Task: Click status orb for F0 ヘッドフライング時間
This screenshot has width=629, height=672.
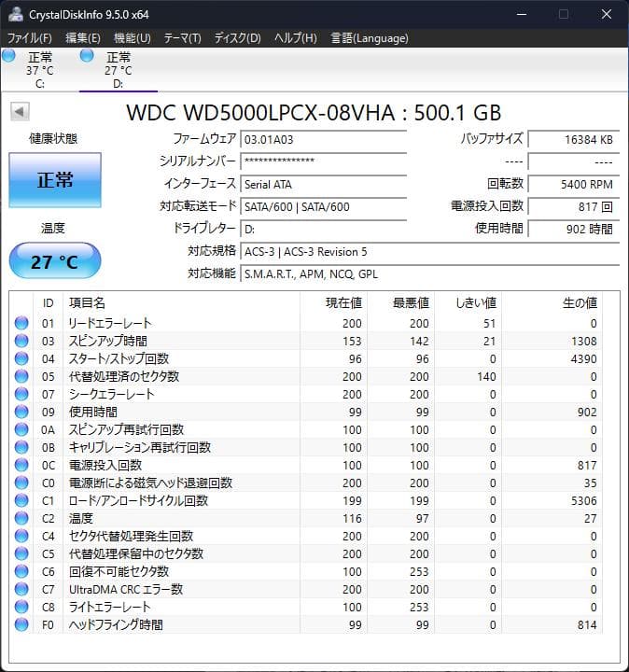Action: click(x=21, y=624)
